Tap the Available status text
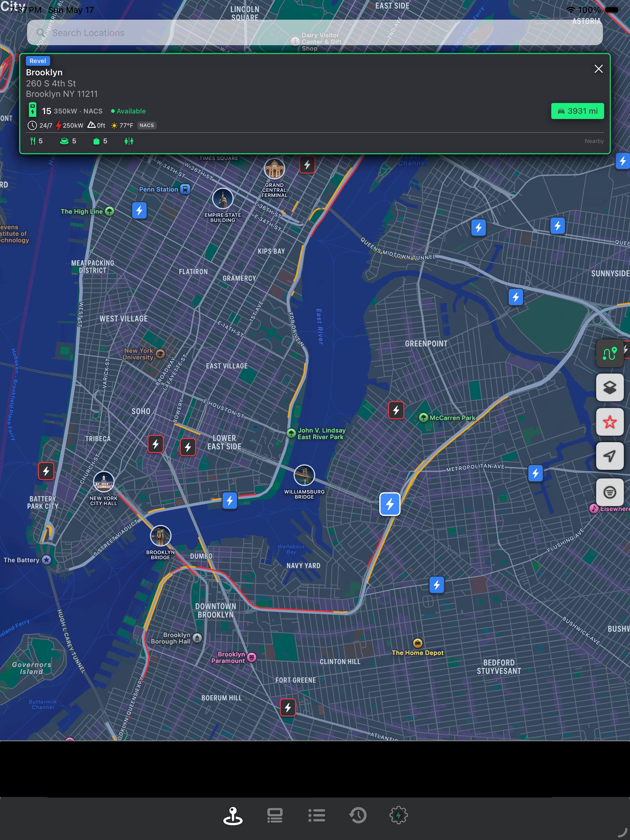 pos(131,111)
